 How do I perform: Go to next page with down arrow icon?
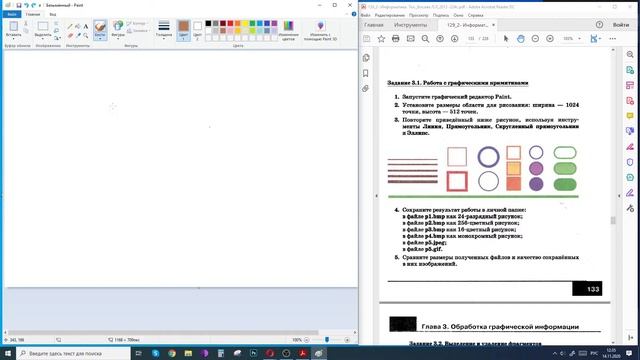pyautogui.click(x=455, y=39)
